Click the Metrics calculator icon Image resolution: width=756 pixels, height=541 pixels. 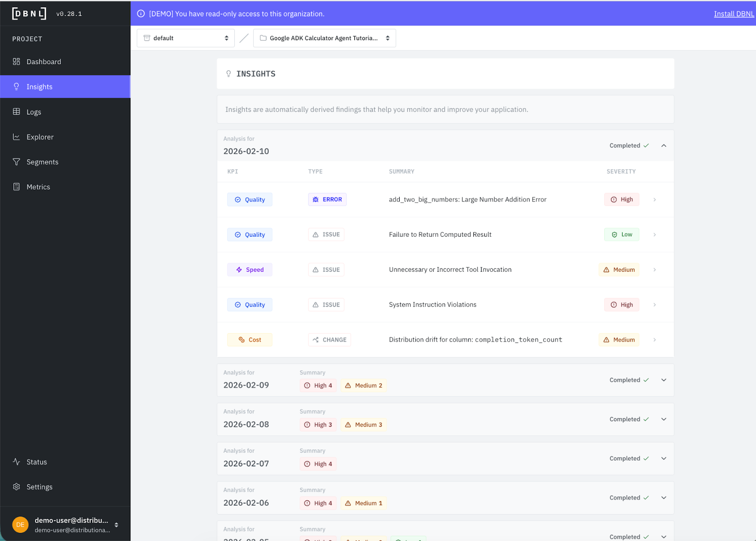pos(17,187)
